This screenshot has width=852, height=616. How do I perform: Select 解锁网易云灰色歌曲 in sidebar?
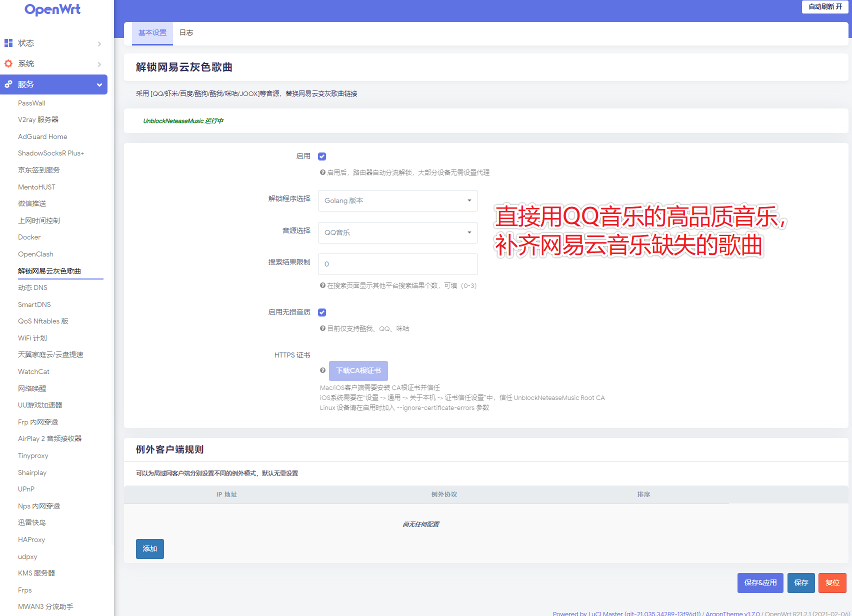point(49,271)
